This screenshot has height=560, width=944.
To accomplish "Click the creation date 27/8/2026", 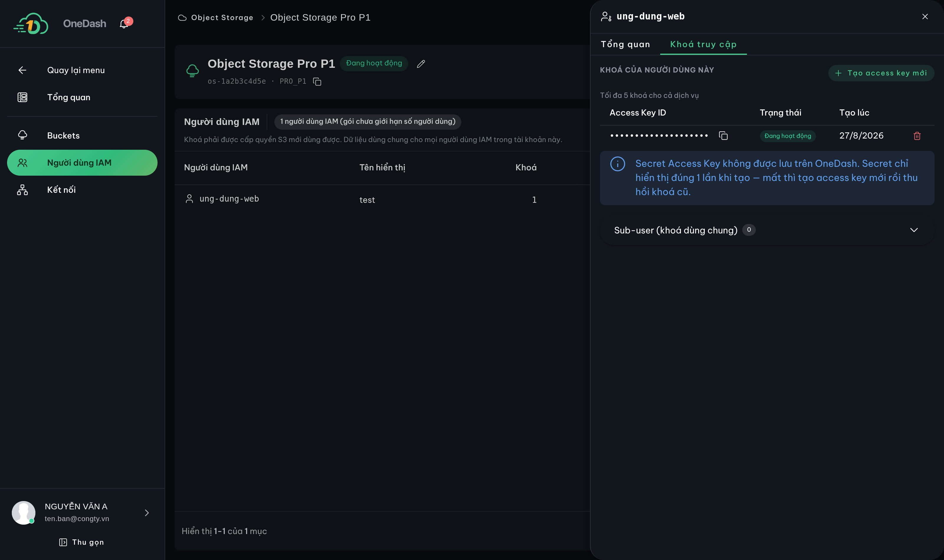I will click(x=861, y=136).
